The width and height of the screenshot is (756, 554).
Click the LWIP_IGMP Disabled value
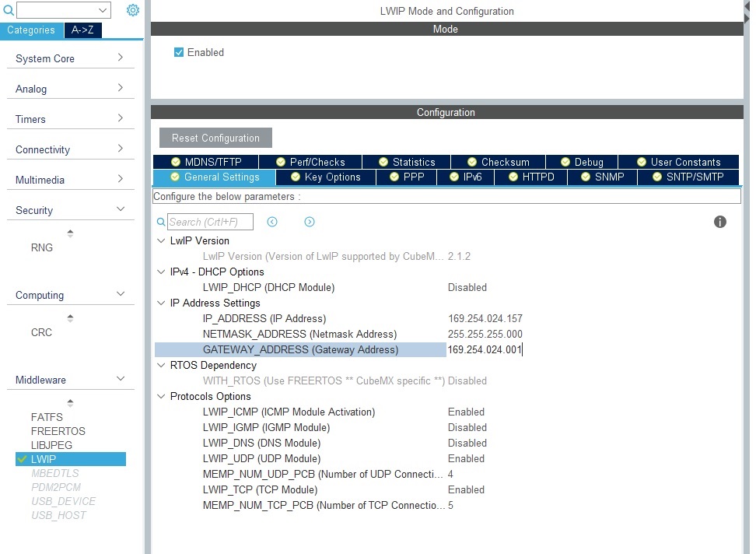tap(467, 427)
